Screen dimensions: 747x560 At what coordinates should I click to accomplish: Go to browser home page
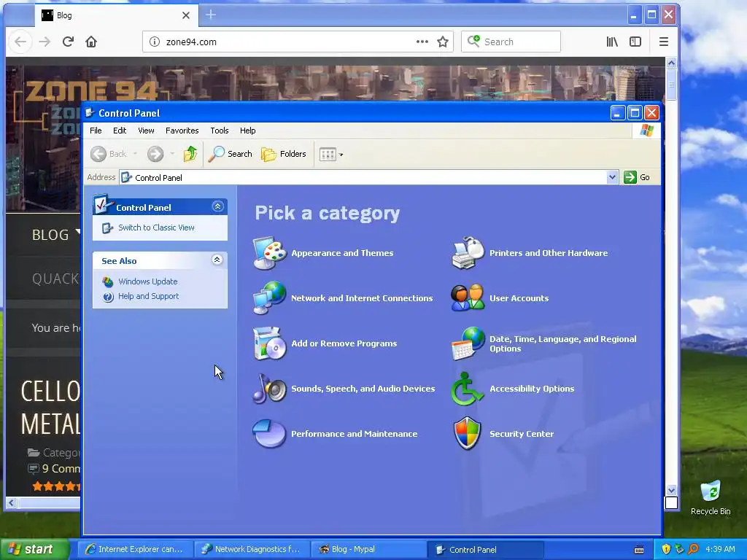pyautogui.click(x=91, y=42)
